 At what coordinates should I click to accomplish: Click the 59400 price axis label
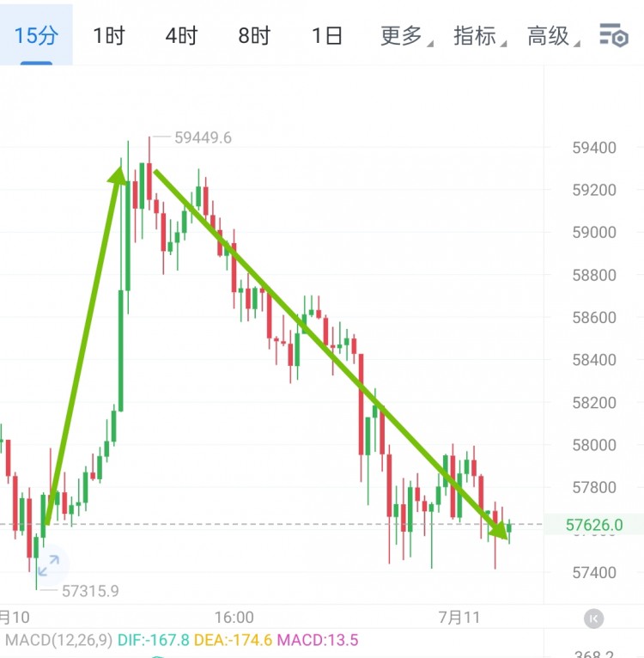click(594, 148)
